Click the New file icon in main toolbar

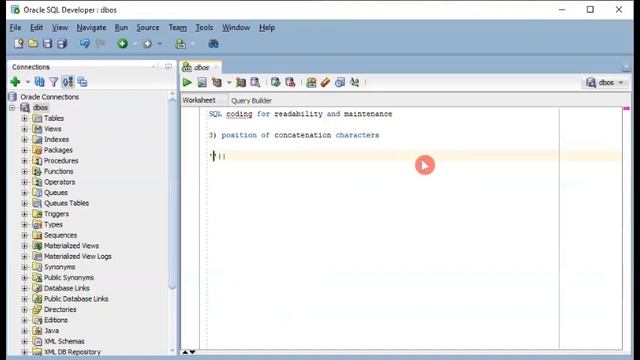point(18,44)
